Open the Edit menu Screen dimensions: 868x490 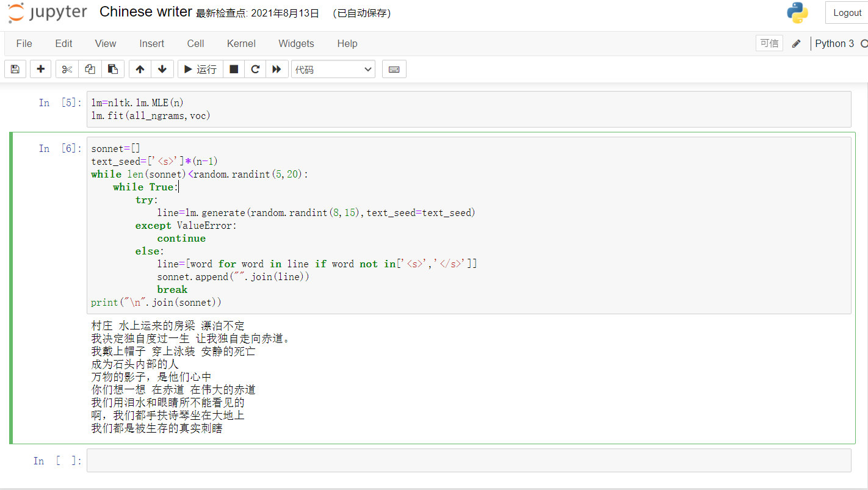tap(63, 43)
